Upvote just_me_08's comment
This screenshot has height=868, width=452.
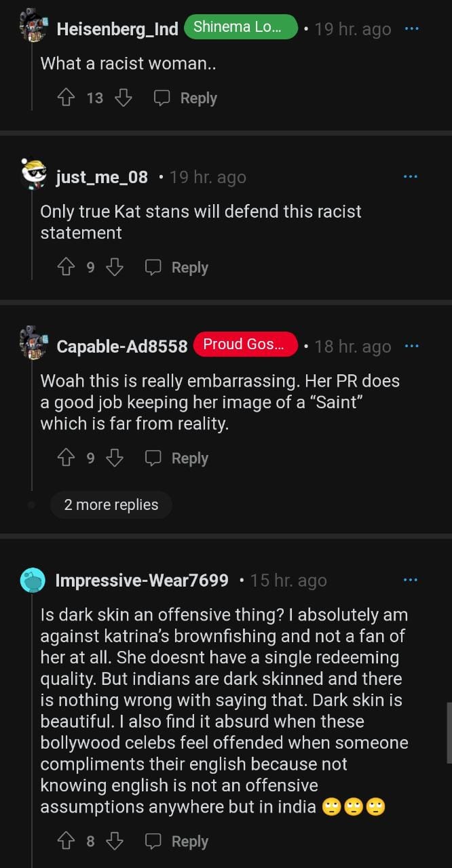[x=66, y=268]
